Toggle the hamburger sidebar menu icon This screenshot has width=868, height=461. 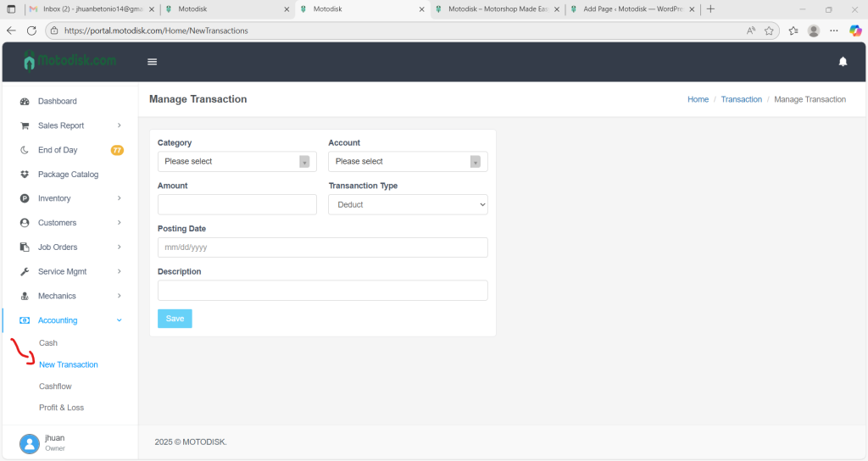point(153,62)
